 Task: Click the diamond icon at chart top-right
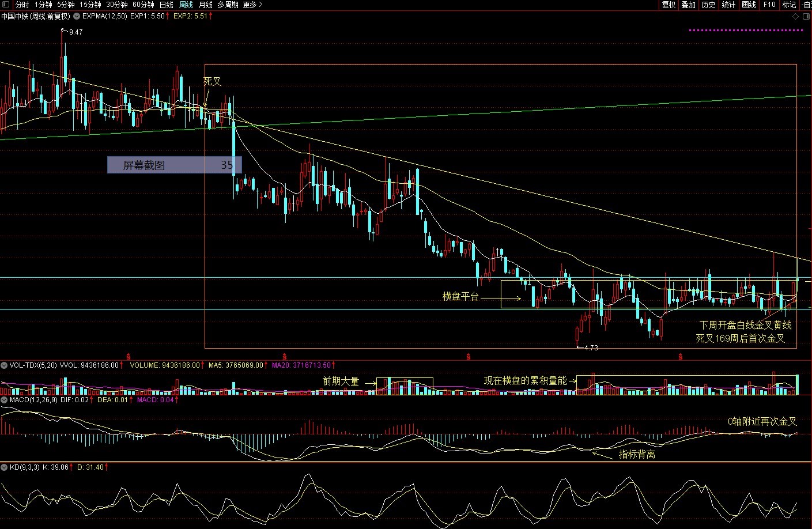point(796,17)
